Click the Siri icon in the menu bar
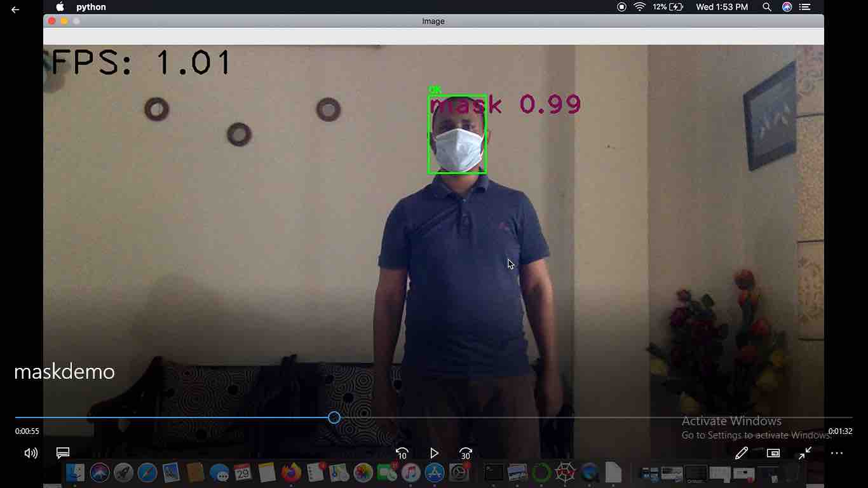The width and height of the screenshot is (868, 488). [x=787, y=7]
